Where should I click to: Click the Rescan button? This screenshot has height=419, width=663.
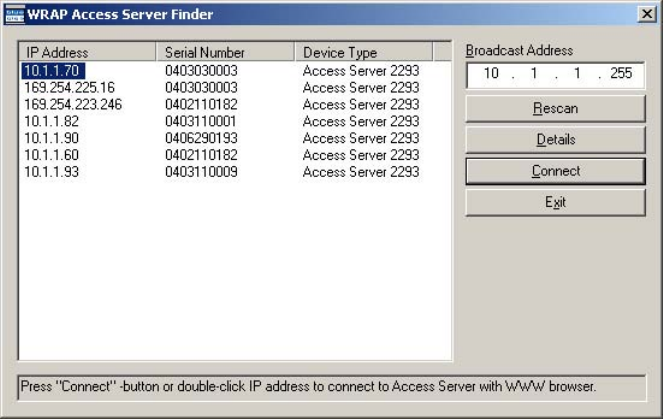[x=555, y=108]
